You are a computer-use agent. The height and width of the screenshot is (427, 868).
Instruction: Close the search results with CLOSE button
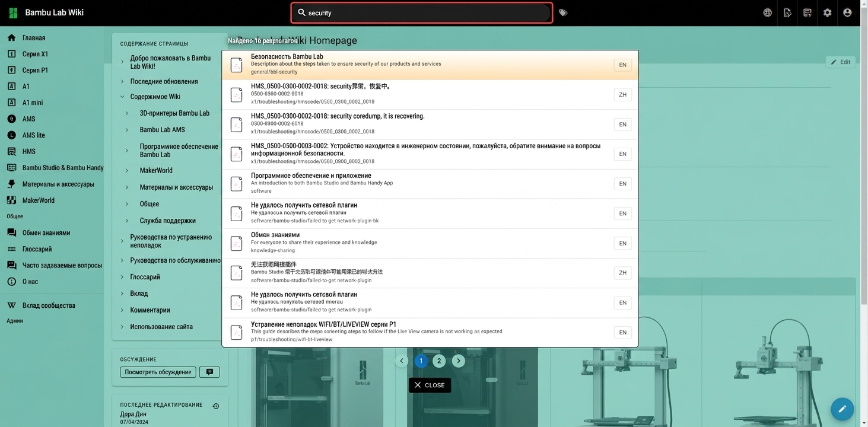(x=430, y=385)
